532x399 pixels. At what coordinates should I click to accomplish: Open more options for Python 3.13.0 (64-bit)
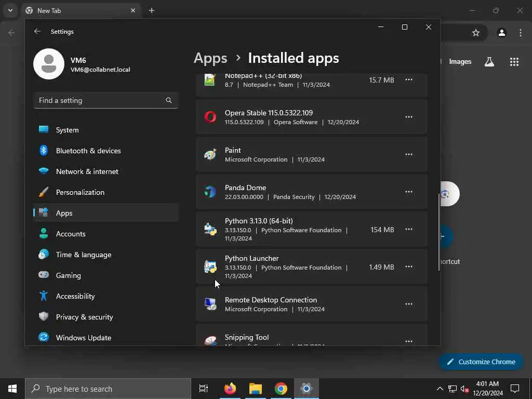[x=409, y=229]
